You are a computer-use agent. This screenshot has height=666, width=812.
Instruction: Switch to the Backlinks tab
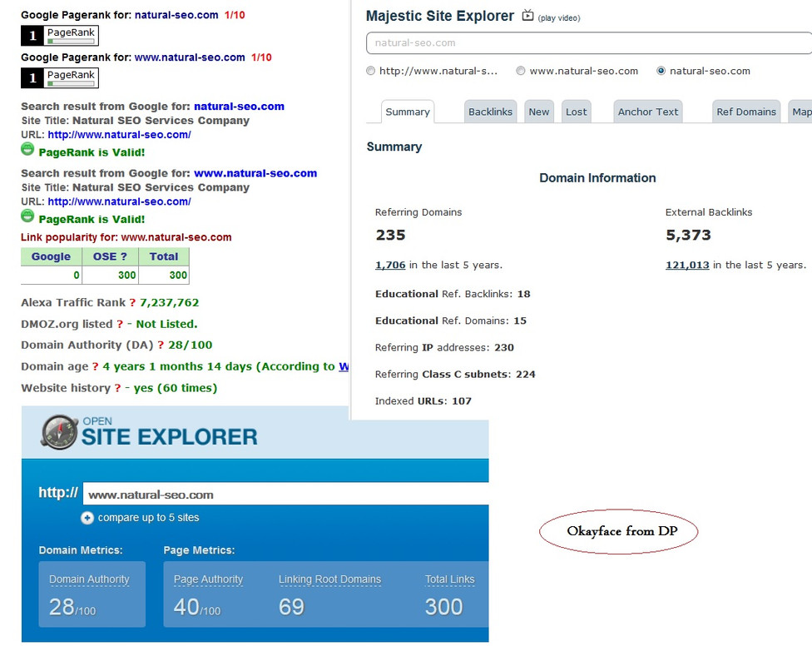490,112
